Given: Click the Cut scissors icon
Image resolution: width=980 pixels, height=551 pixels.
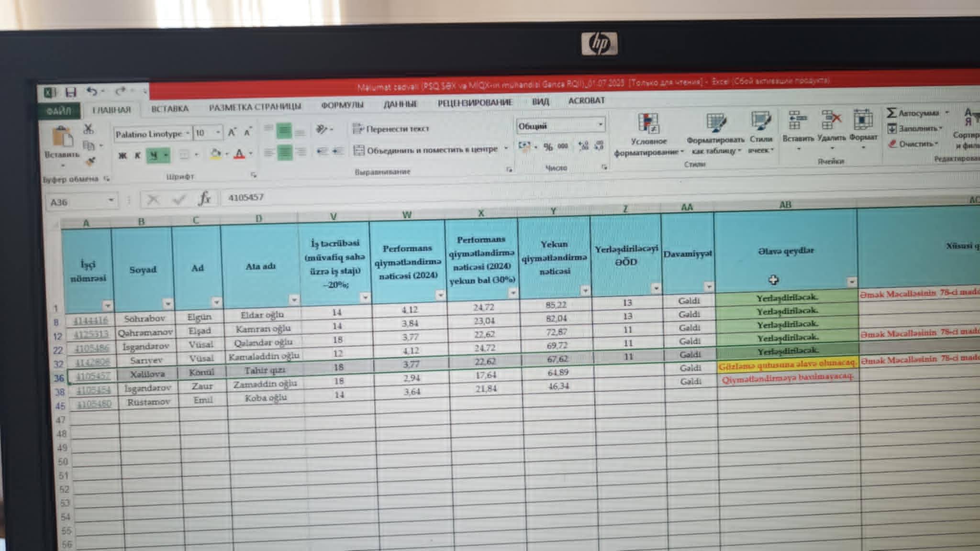Looking at the screenshot, I should tap(89, 128).
